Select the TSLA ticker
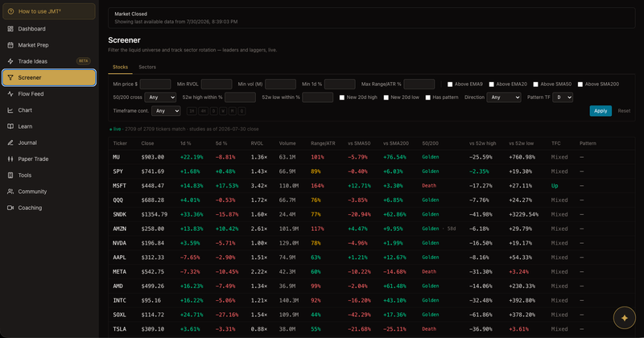The image size is (644, 338). tap(119, 329)
